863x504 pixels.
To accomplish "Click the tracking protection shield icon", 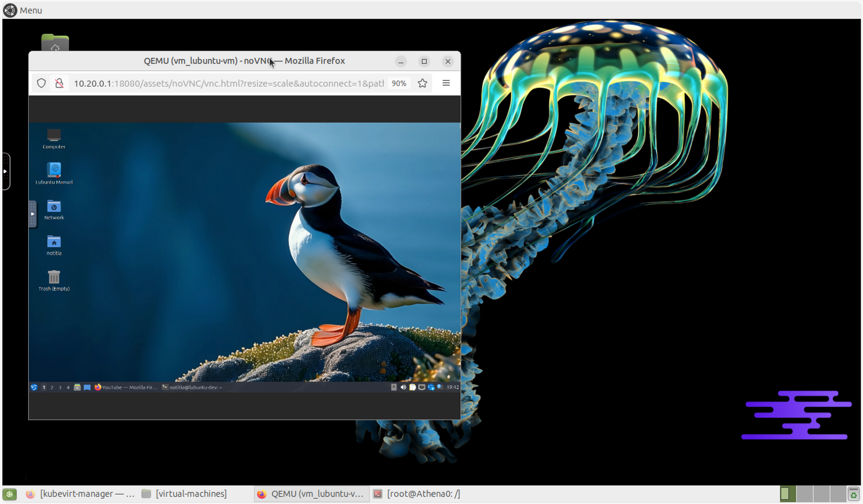I will click(41, 83).
